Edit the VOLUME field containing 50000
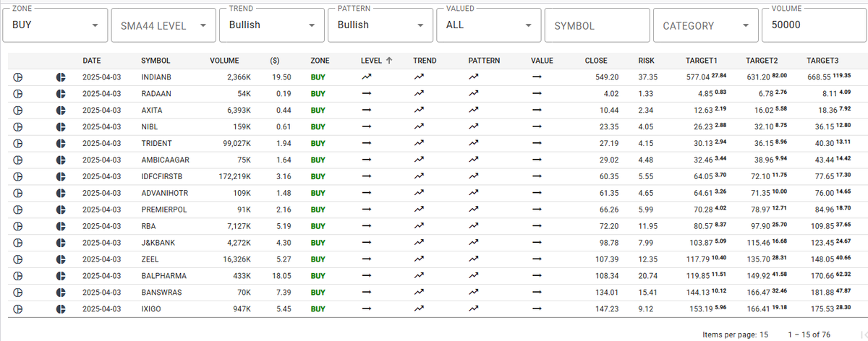This screenshot has height=341, width=868. coord(814,25)
